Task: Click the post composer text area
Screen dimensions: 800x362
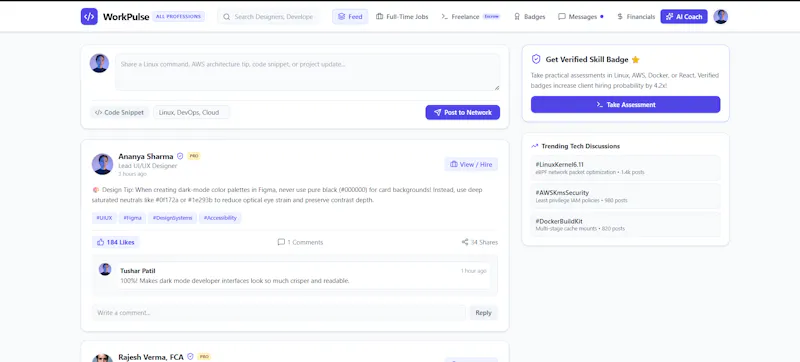Action: click(308, 72)
